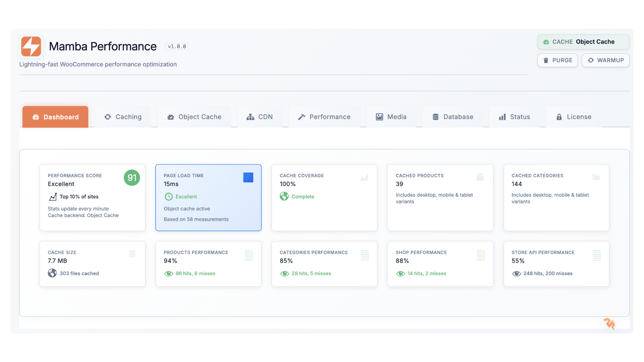644x362 pixels.
Task: Click the globe icon next to Complete
Action: pos(284,196)
